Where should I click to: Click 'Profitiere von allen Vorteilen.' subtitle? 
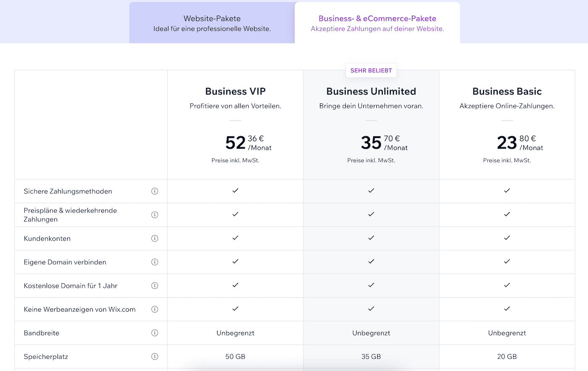[x=235, y=106]
